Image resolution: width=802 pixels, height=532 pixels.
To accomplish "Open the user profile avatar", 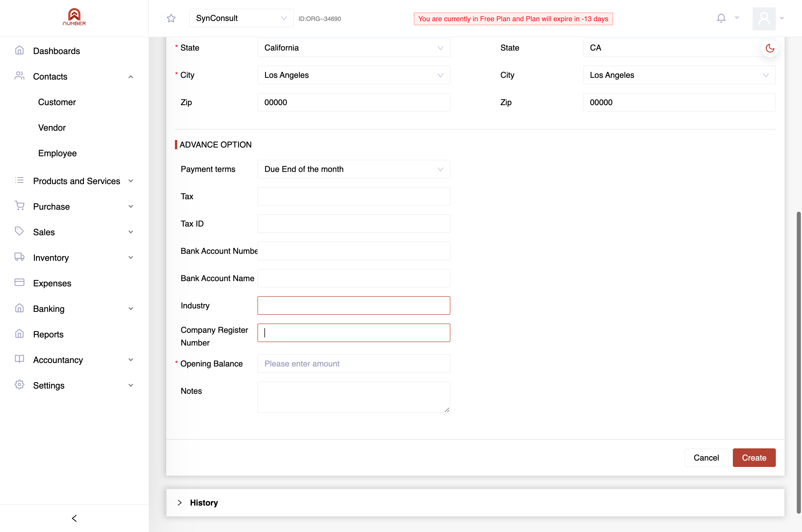I will point(764,18).
